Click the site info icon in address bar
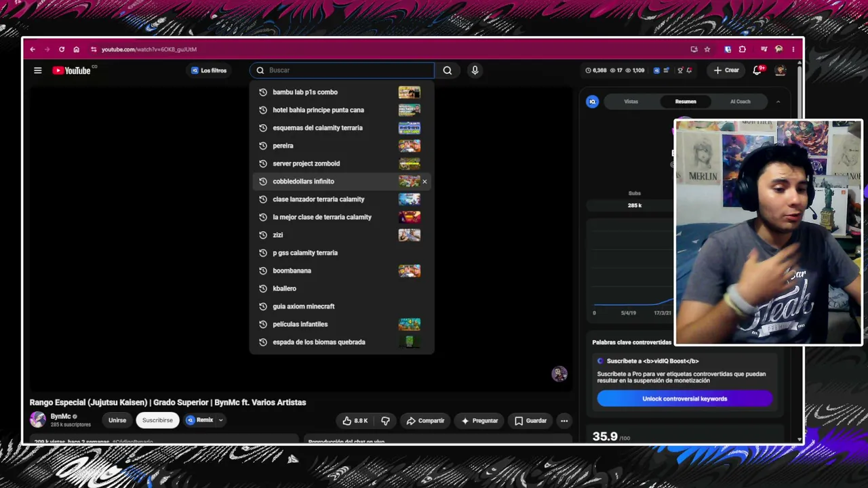The image size is (868, 488). click(94, 49)
